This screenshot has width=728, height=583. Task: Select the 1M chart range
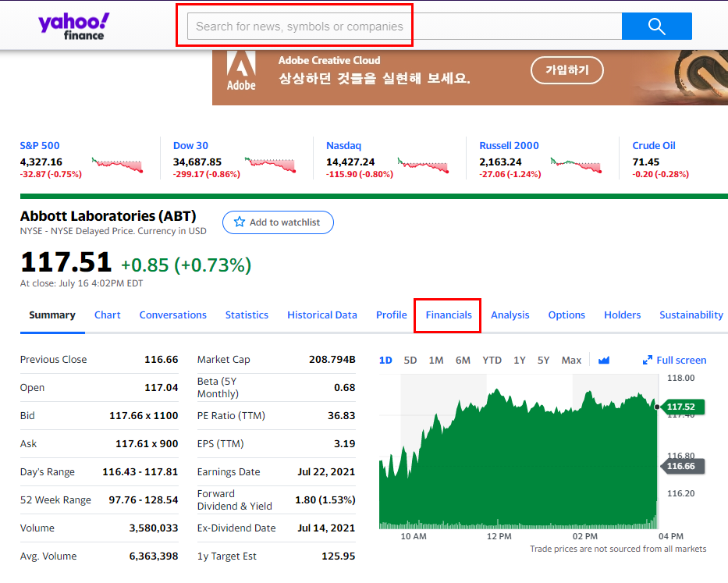click(436, 360)
